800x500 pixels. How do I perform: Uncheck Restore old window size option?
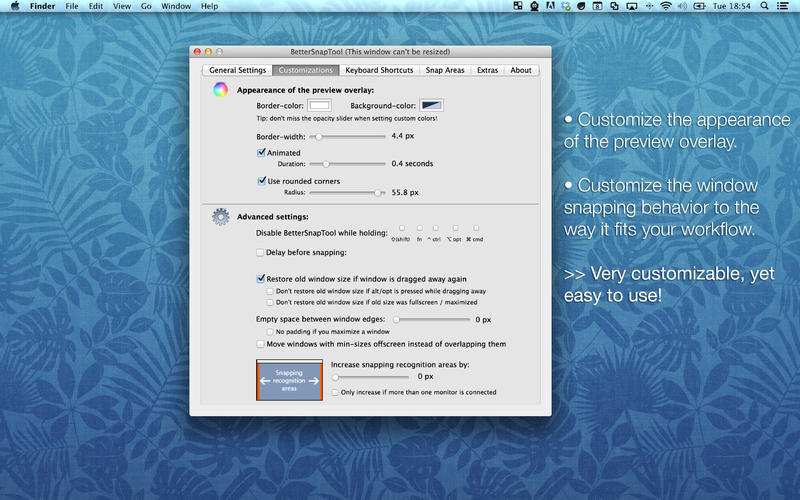pyautogui.click(x=261, y=279)
